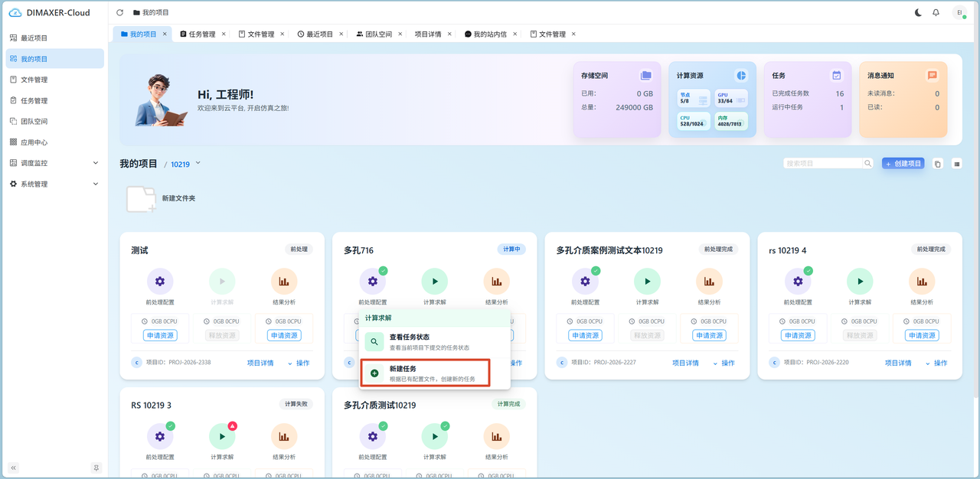
Task: Open 10219 breadcrumb dropdown
Action: click(186, 164)
